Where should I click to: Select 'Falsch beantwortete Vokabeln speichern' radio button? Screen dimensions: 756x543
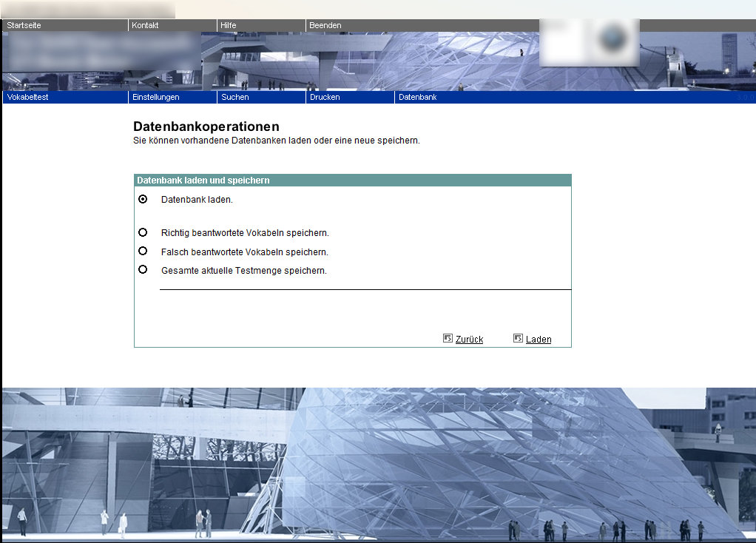tap(143, 251)
